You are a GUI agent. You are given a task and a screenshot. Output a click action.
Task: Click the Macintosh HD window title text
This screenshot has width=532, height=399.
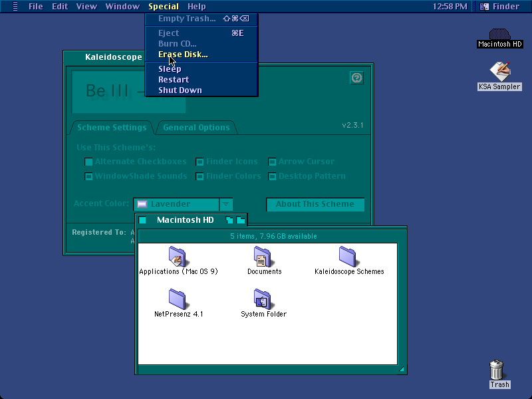point(186,220)
